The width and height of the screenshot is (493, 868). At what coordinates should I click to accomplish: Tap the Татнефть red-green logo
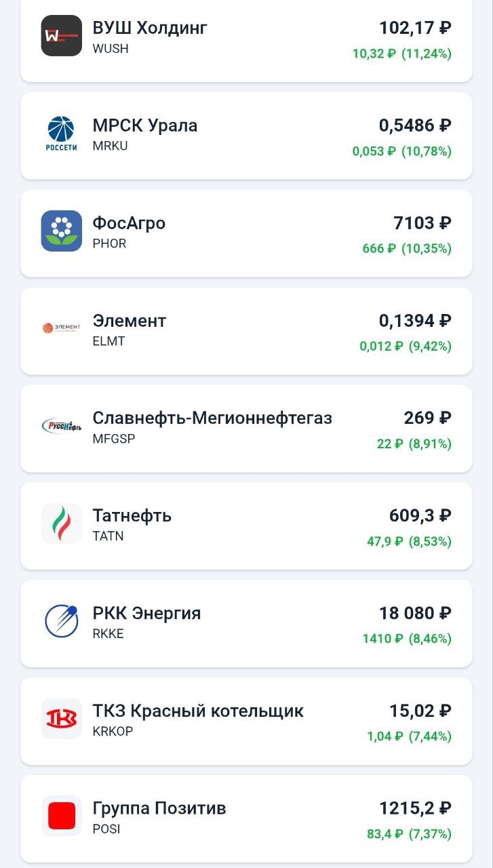tap(62, 524)
